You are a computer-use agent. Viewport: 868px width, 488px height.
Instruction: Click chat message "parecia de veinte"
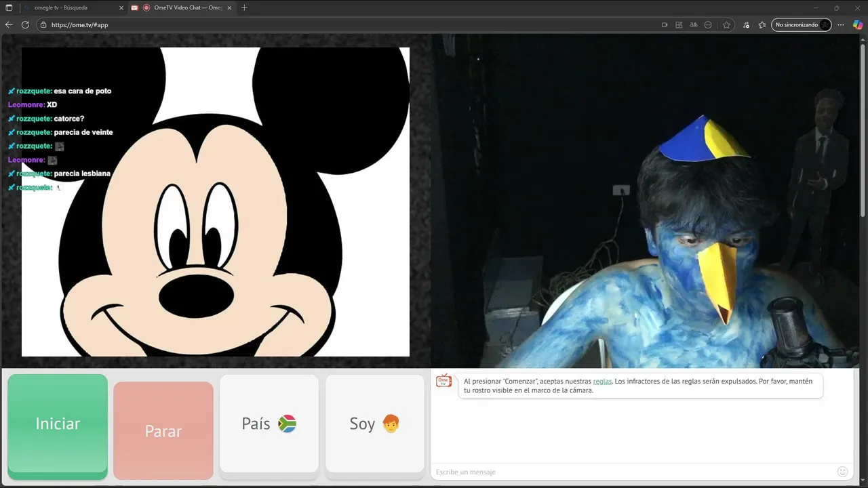coord(83,132)
